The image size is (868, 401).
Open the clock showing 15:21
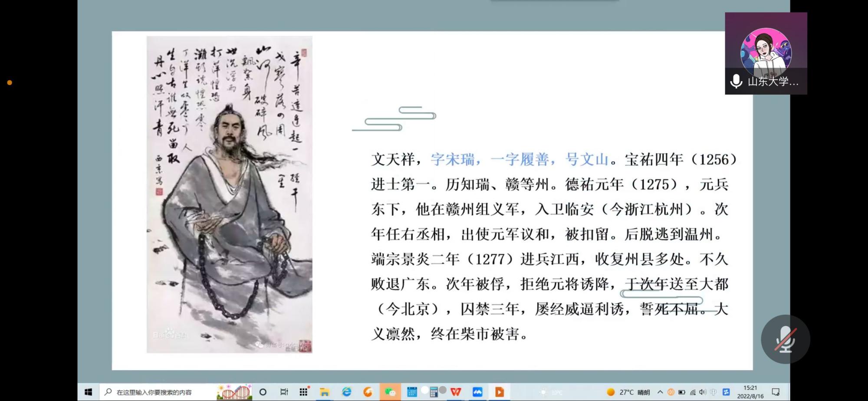[750, 392]
